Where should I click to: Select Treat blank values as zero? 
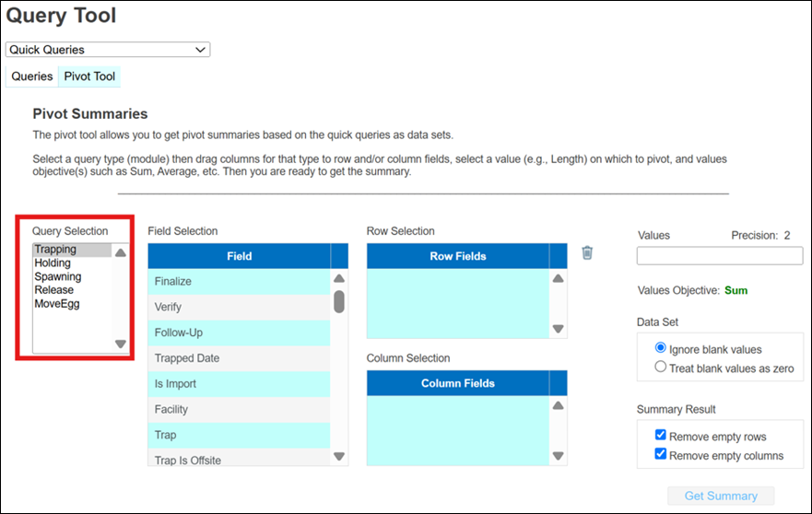coord(660,368)
